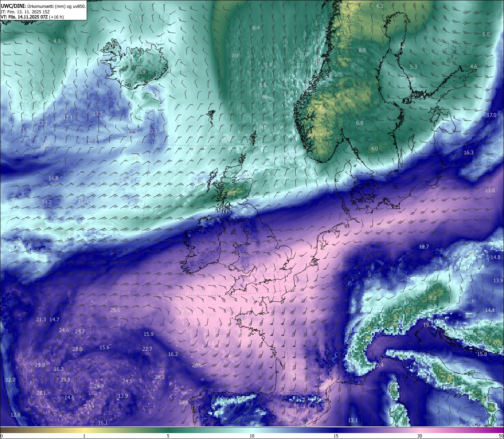This screenshot has height=439, width=504.
Task: Click the legend label 1 on the color scale
Action: (x=84, y=436)
